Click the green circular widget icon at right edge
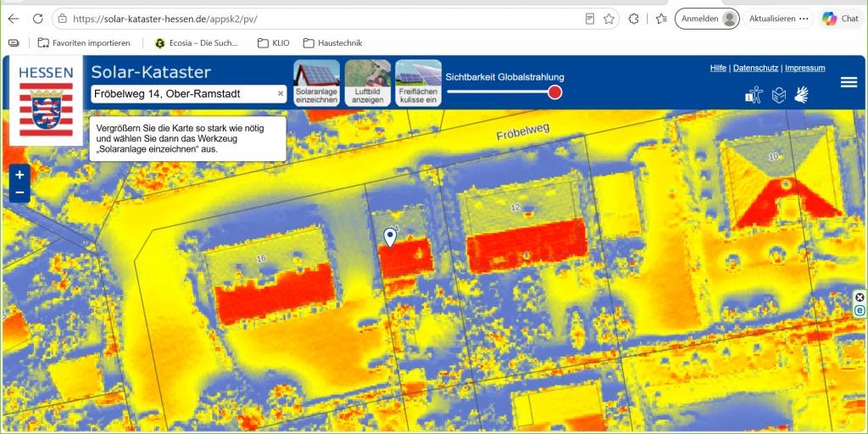This screenshot has height=434, width=868. [x=860, y=310]
